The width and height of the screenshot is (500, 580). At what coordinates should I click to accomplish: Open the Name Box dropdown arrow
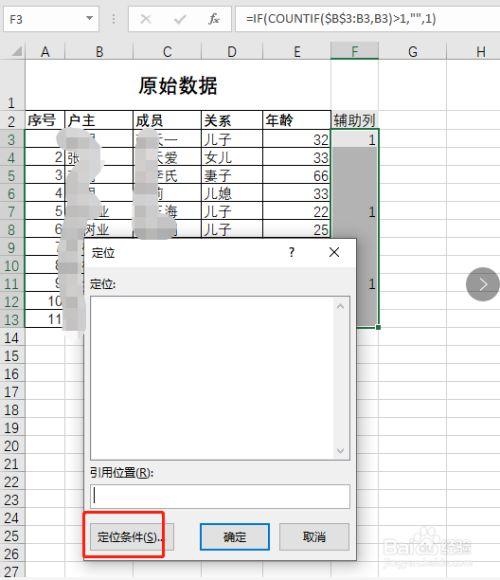pos(89,18)
